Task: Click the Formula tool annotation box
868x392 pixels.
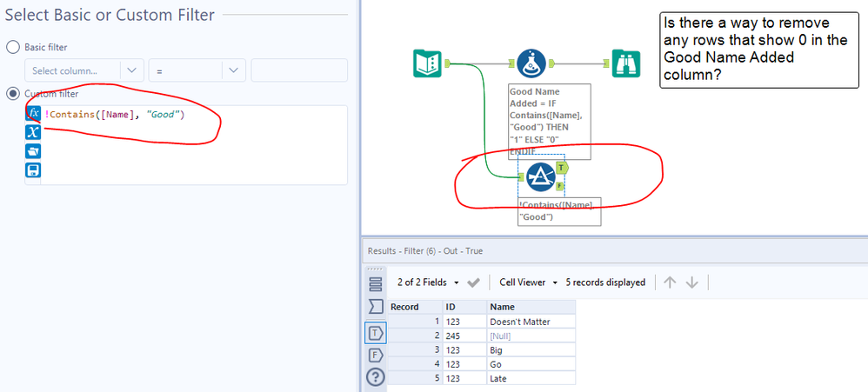Action: (x=550, y=122)
